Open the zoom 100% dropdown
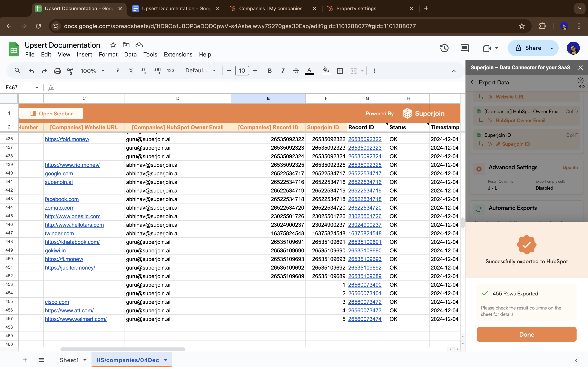This screenshot has width=588, height=367. [x=92, y=71]
